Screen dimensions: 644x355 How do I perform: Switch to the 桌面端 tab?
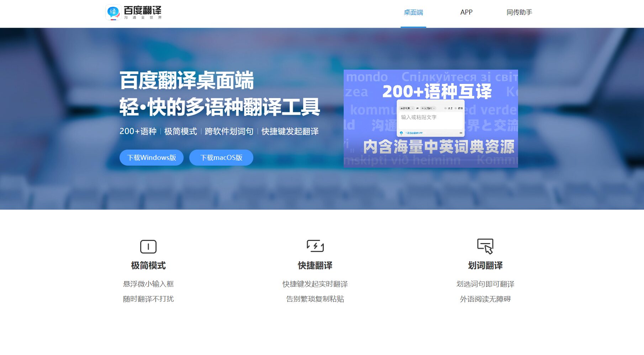tap(413, 12)
